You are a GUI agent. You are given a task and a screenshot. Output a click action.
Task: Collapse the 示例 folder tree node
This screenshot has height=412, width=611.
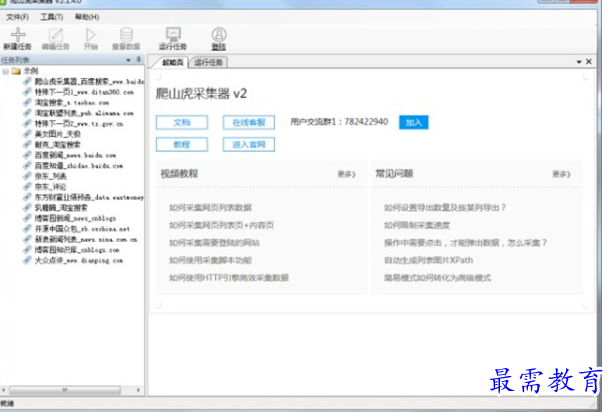pos(5,71)
